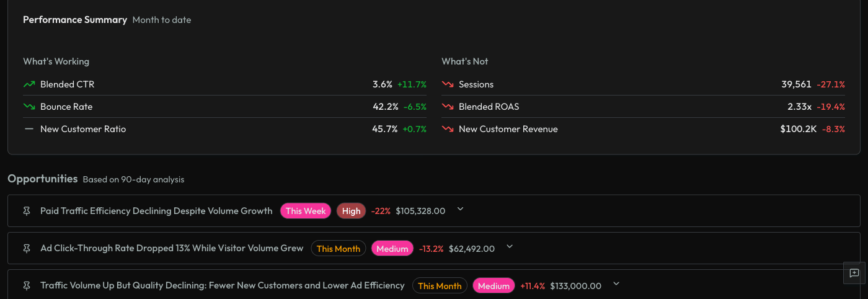
Task: Open the feedback chat icon
Action: 854,273
